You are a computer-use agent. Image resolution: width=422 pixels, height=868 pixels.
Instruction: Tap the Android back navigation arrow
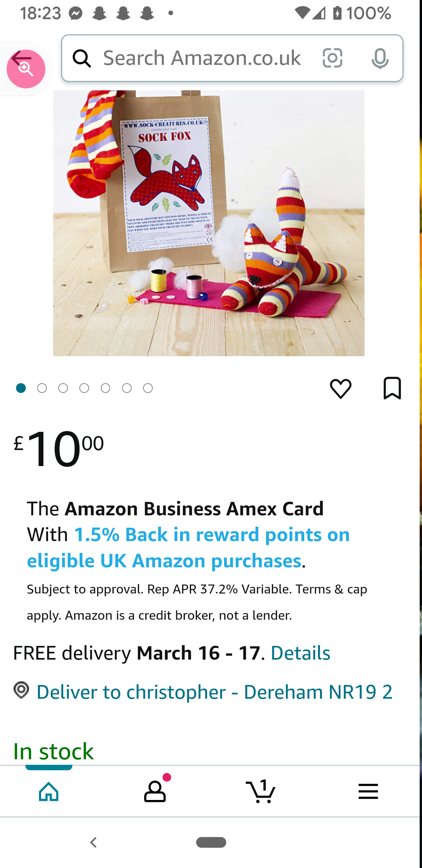(x=93, y=842)
